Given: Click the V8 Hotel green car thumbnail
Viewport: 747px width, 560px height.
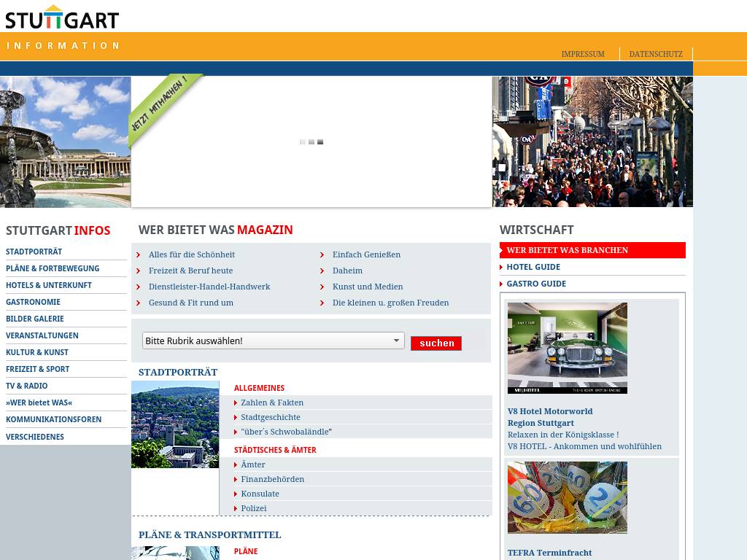Looking at the screenshot, I should coord(567,348).
